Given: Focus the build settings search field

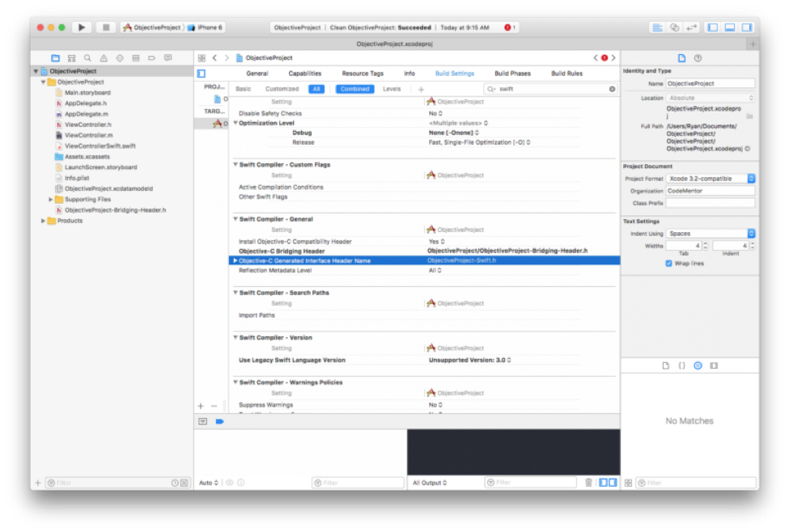Looking at the screenshot, I should (x=551, y=89).
